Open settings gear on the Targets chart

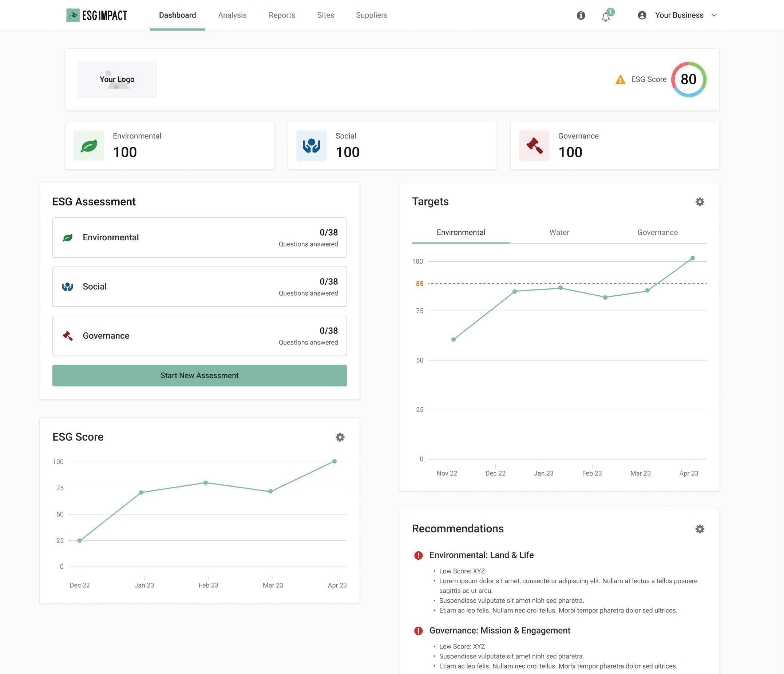pos(700,202)
